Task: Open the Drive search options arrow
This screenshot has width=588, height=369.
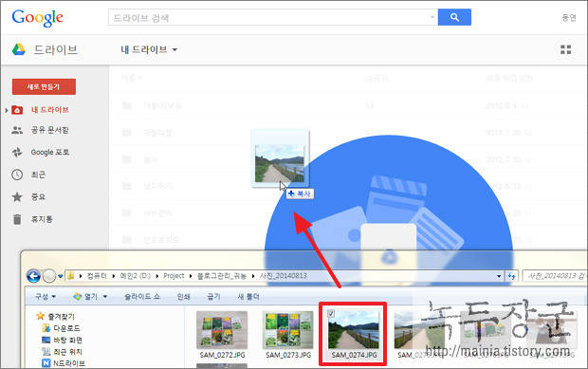Action: click(x=432, y=17)
